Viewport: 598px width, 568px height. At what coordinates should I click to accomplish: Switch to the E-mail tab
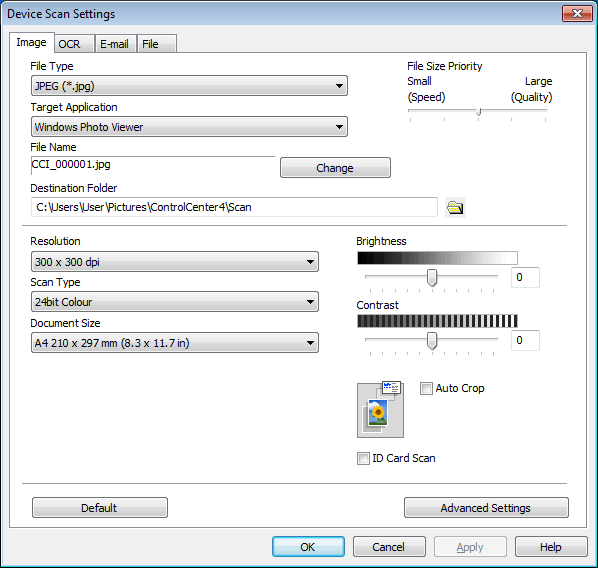point(116,44)
